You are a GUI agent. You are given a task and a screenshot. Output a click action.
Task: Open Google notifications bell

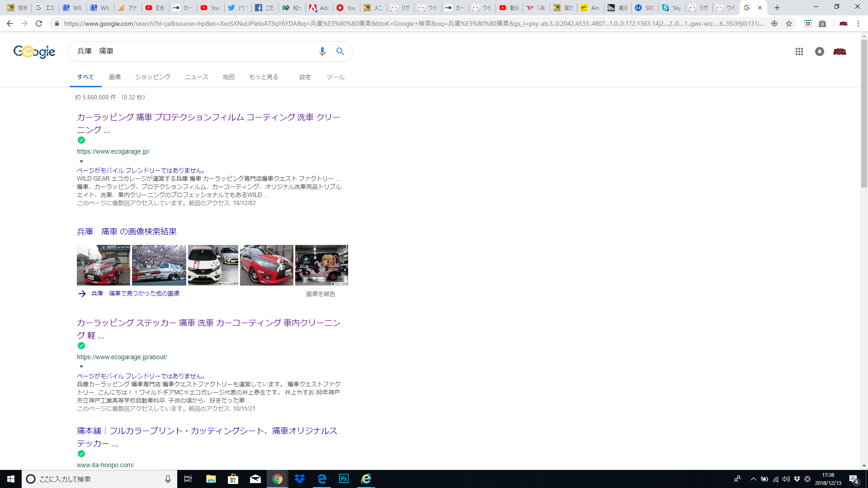point(819,52)
